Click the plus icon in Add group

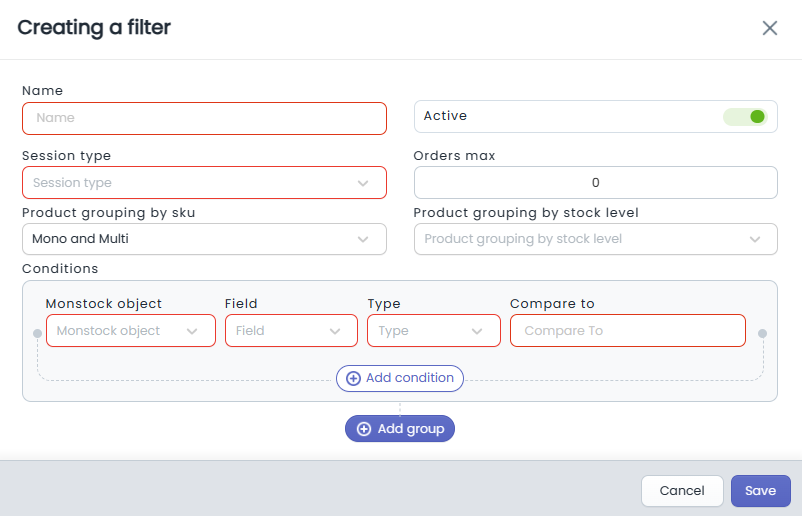[364, 429]
